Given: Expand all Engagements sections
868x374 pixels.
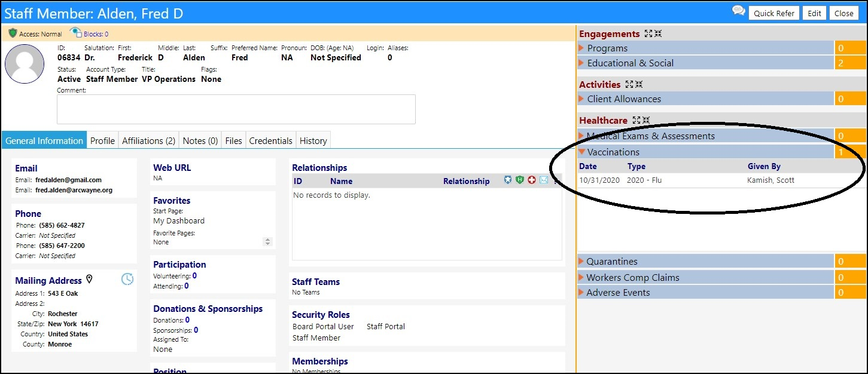Looking at the screenshot, I should coord(648,34).
